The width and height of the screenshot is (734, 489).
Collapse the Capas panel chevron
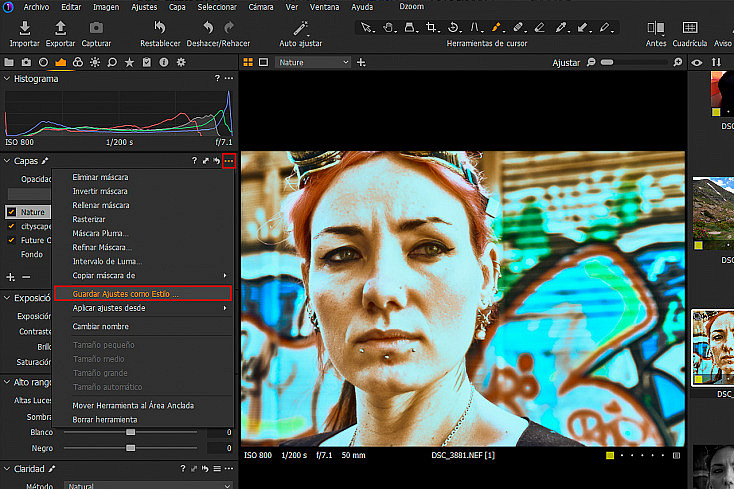(x=7, y=161)
